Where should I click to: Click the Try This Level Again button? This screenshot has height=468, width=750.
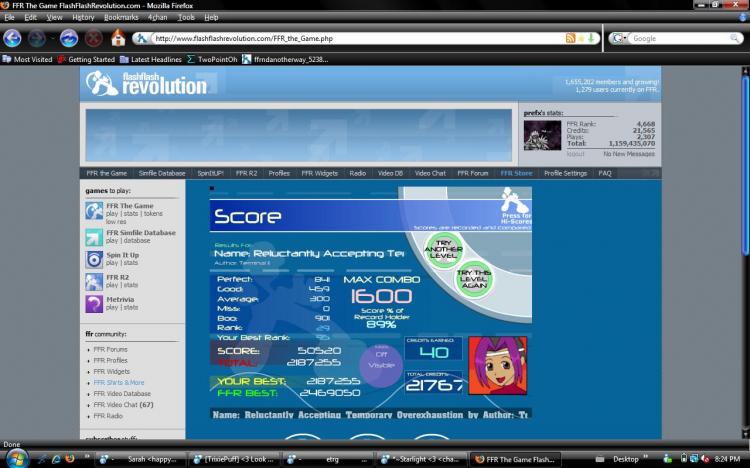point(474,279)
